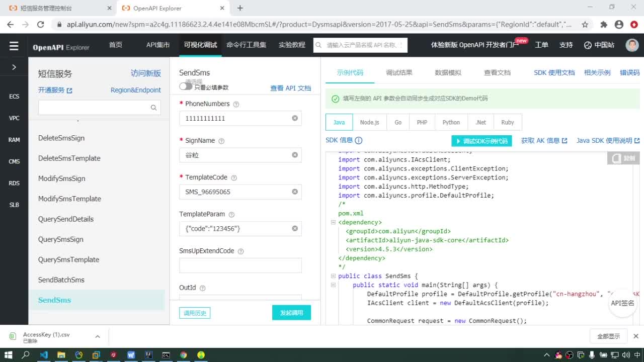
Task: Open the Region&Endpoint link
Action: pos(136,90)
